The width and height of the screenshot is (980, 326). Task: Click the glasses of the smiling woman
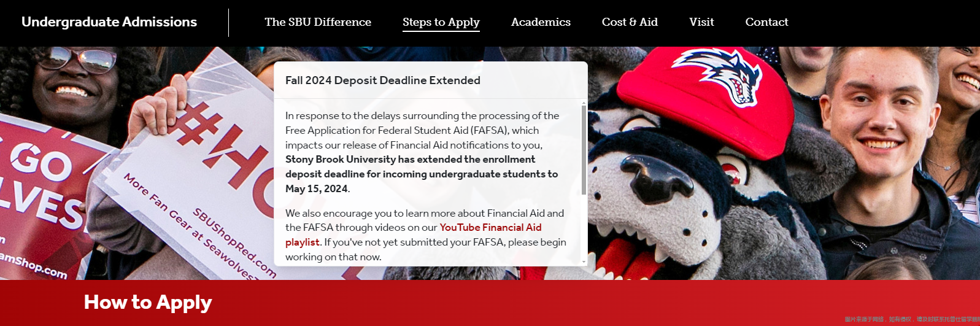80,58
